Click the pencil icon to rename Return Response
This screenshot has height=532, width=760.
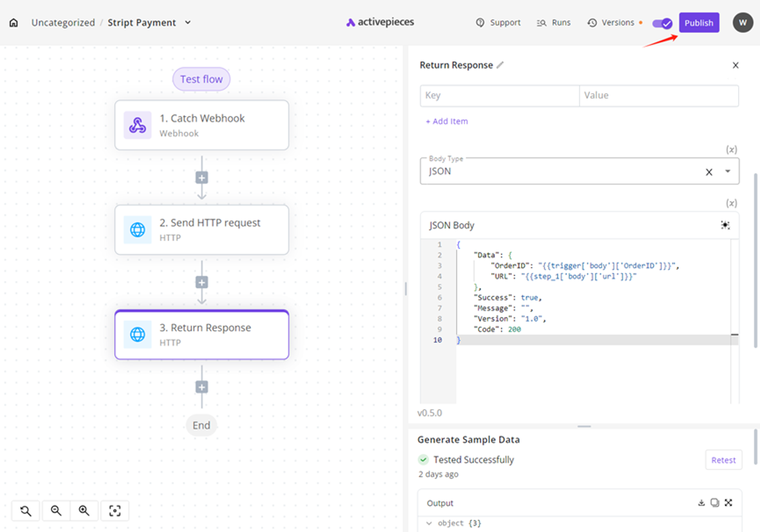point(500,65)
